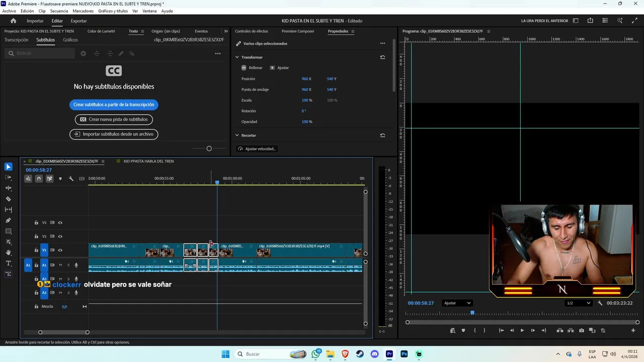Image resolution: width=644 pixels, height=362 pixels.
Task: Collapse the Transformar section
Action: [237, 57]
